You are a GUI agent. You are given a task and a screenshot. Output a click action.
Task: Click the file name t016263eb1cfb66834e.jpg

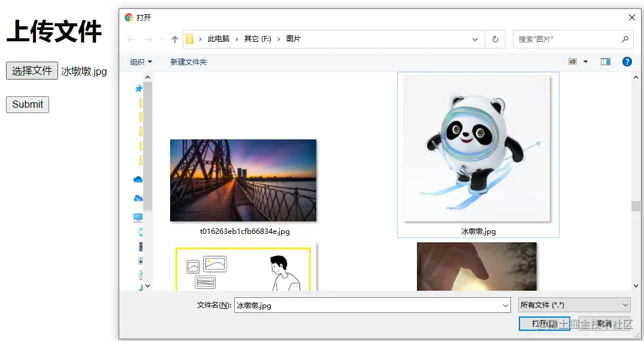(245, 232)
